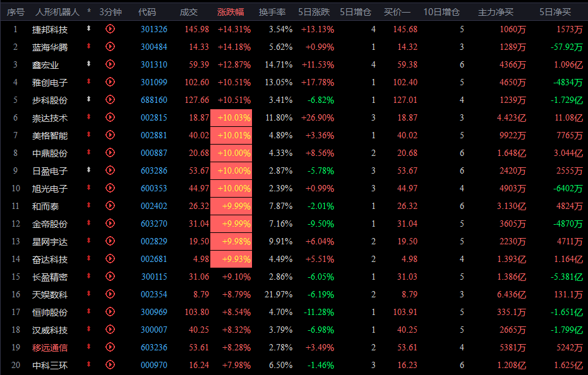Sort by the 换手率 column header
This screenshot has height=375, width=588.
pyautogui.click(x=272, y=13)
